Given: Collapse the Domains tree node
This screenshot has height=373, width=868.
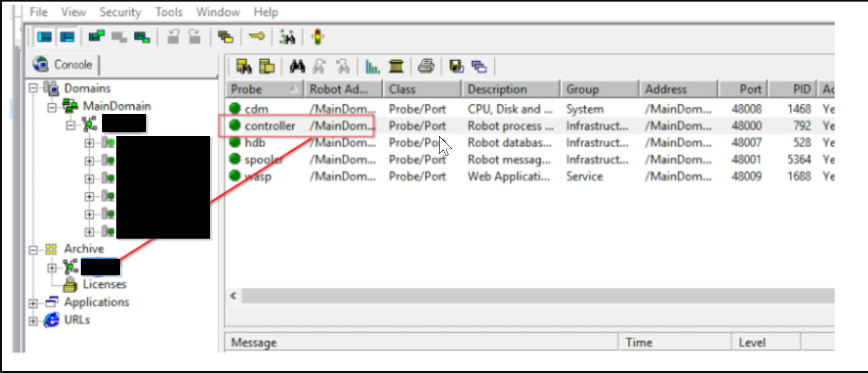Looking at the screenshot, I should 34,88.
